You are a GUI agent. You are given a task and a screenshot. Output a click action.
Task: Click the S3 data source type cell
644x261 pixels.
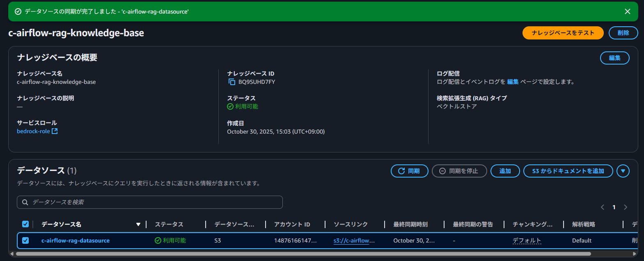(218, 240)
